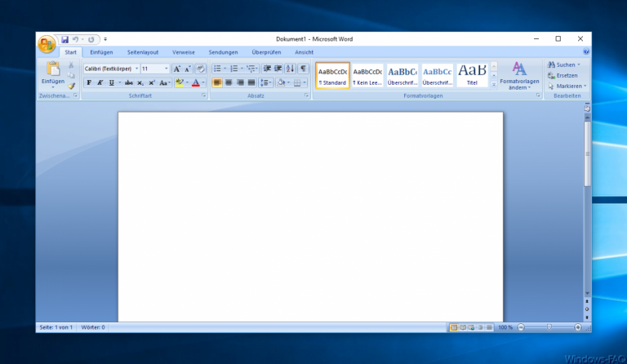Image resolution: width=627 pixels, height=364 pixels.
Task: Save the document from quick access toolbar
Action: (64, 39)
